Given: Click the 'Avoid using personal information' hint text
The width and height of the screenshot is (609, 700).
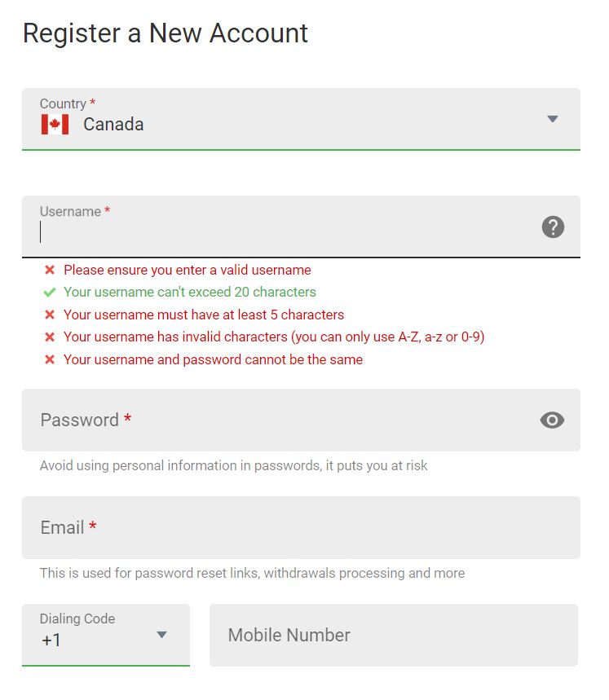Looking at the screenshot, I should click(x=233, y=465).
